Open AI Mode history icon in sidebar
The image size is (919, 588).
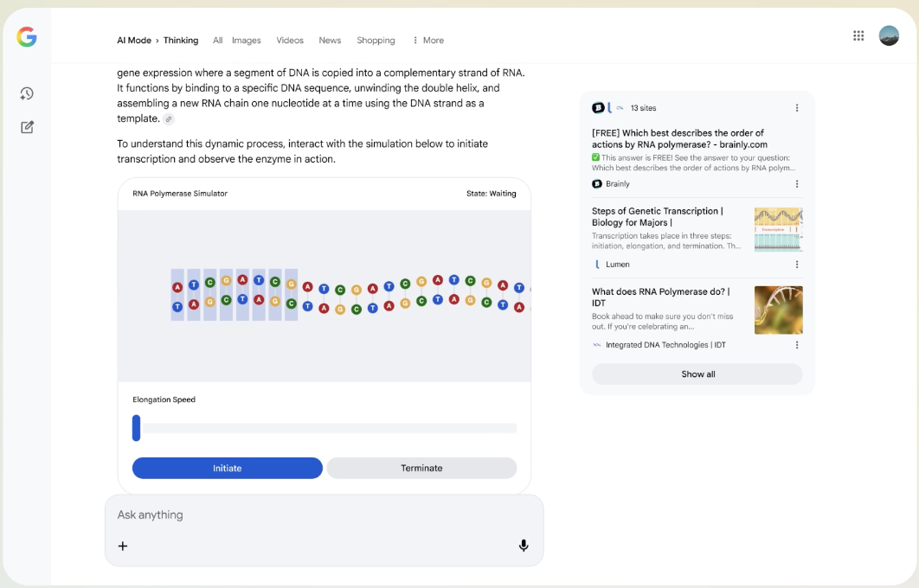point(27,93)
